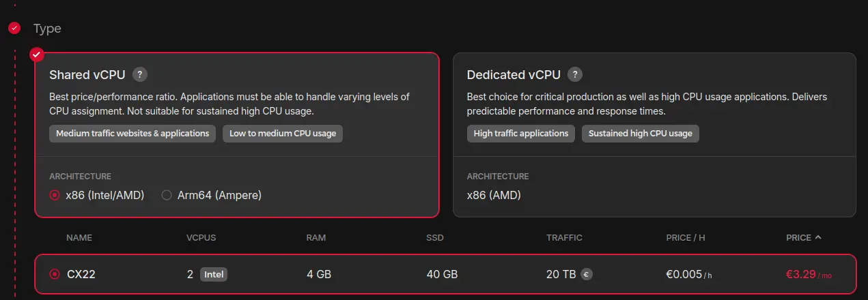Image resolution: width=868 pixels, height=300 pixels.
Task: Click the Intel badge next to vCPUs
Action: pos(214,274)
